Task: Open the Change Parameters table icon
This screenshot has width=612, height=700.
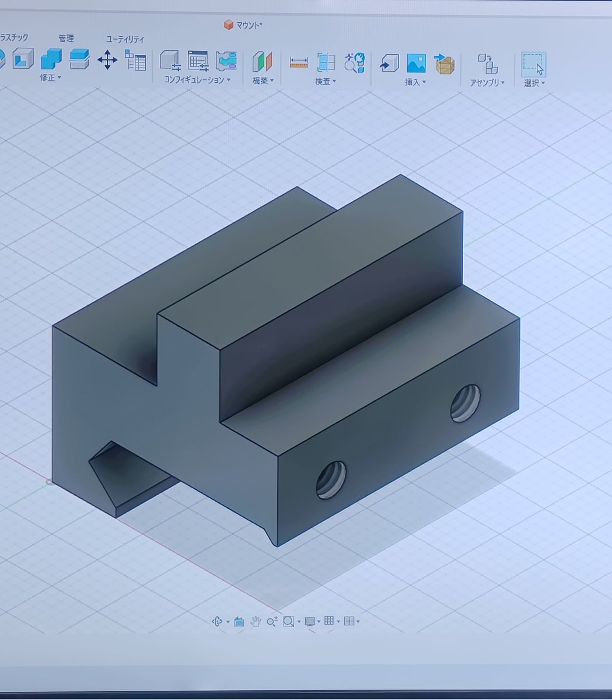Action: coord(136,60)
